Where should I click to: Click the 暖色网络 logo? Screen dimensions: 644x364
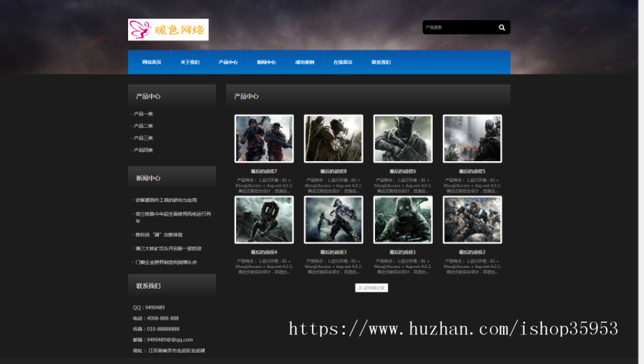click(x=168, y=29)
